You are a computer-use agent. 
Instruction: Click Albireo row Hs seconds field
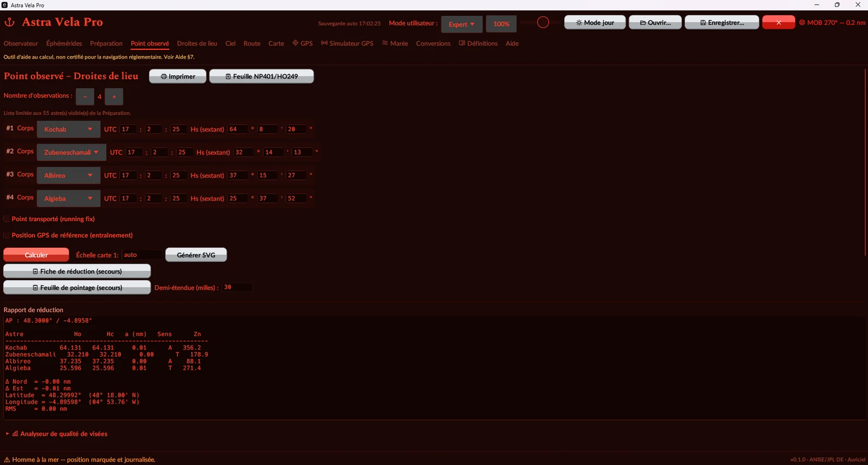tap(296, 175)
